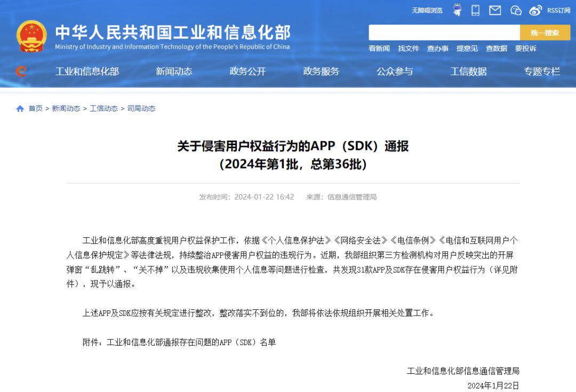The height and width of the screenshot is (392, 576).
Task: Select 提意见 quick link
Action: point(467,49)
